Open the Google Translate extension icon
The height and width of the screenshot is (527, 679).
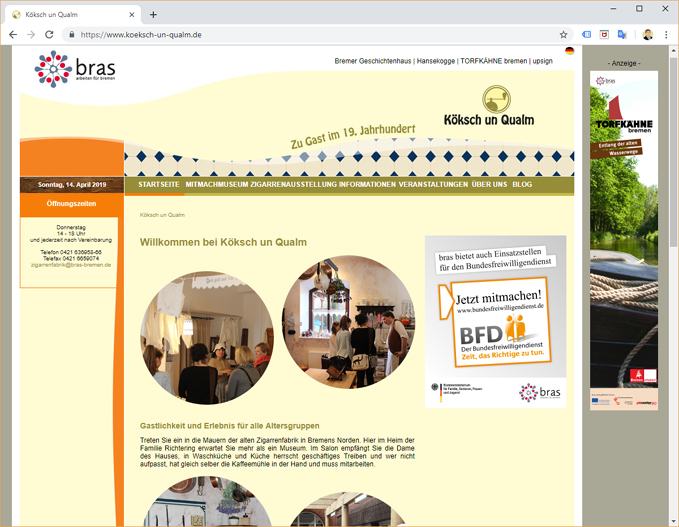point(621,34)
